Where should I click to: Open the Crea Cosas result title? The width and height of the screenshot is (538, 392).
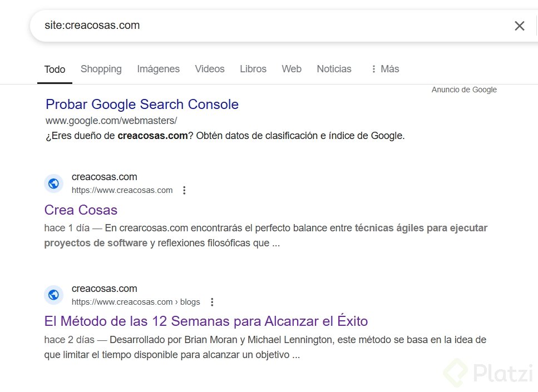pyautogui.click(x=81, y=210)
